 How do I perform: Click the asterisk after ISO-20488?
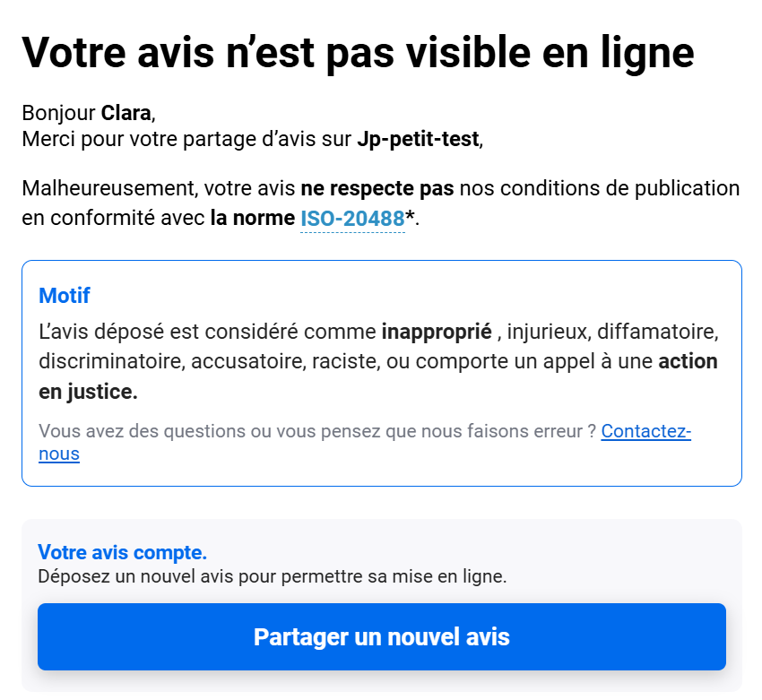[410, 216]
